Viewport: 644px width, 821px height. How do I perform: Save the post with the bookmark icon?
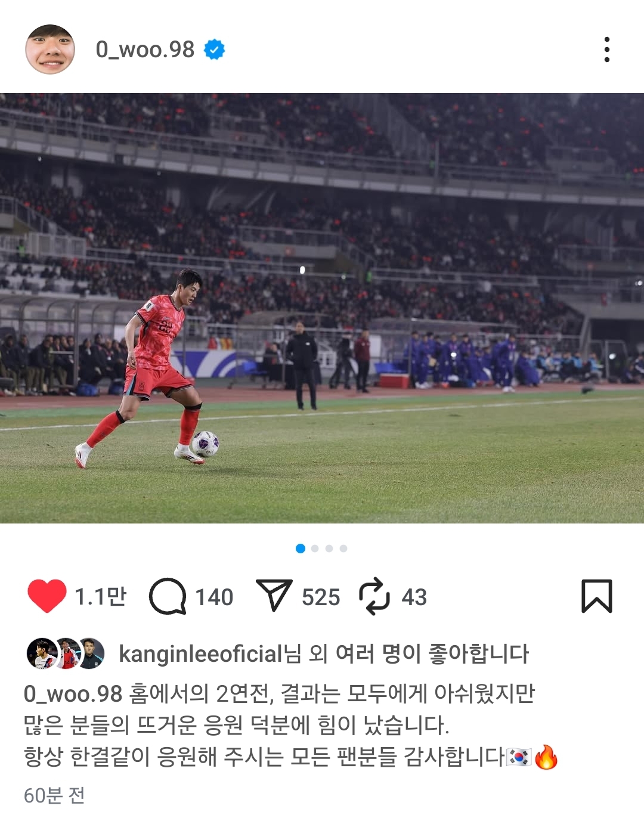pos(597,596)
